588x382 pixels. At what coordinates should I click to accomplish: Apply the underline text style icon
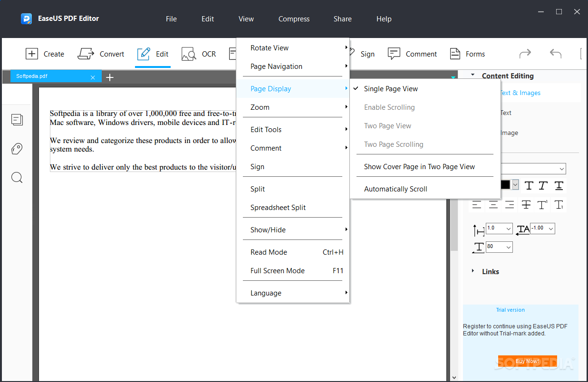559,185
